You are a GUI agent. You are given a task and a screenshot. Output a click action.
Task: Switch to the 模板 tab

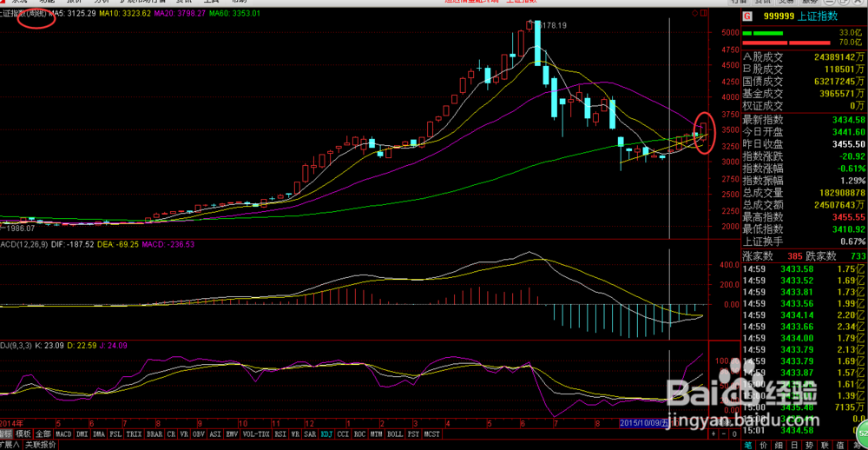pos(23,434)
